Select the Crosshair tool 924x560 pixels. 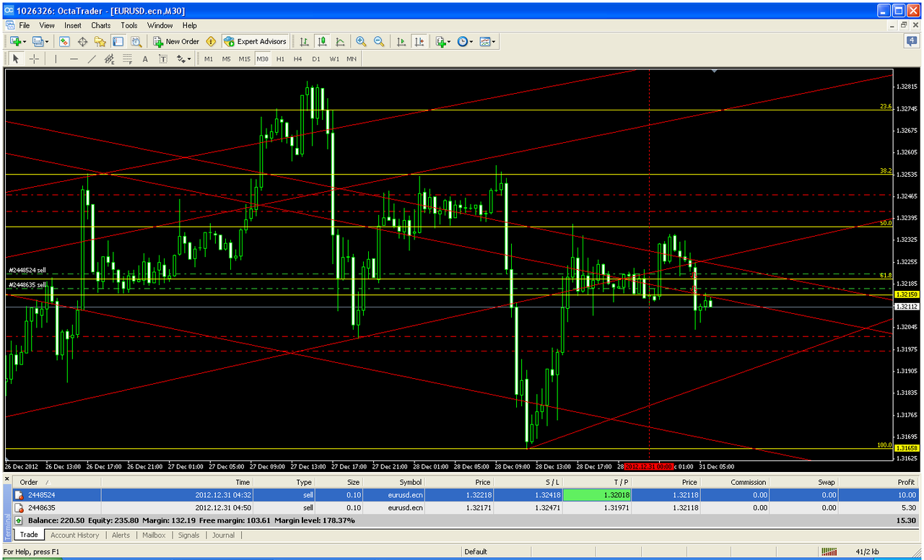(x=34, y=58)
